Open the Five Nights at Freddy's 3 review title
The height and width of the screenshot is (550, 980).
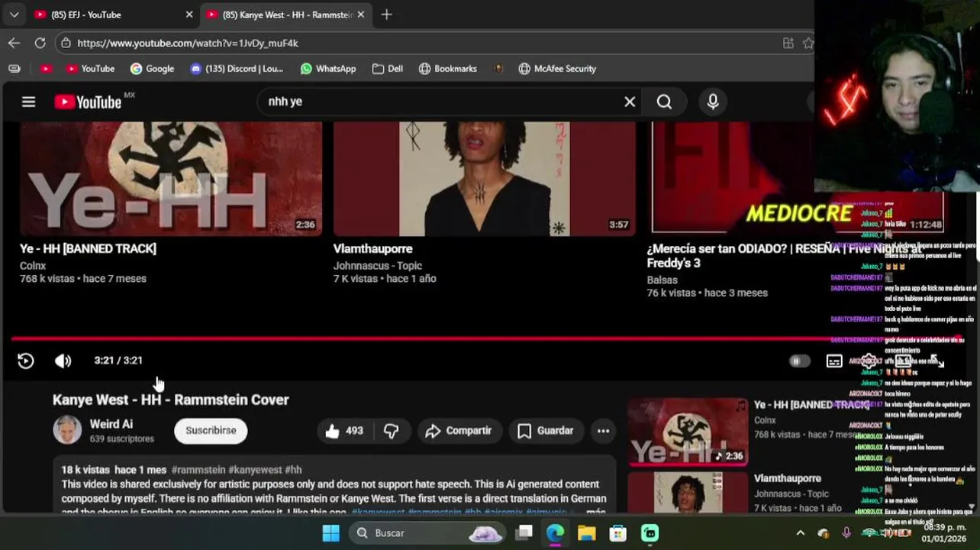click(785, 255)
